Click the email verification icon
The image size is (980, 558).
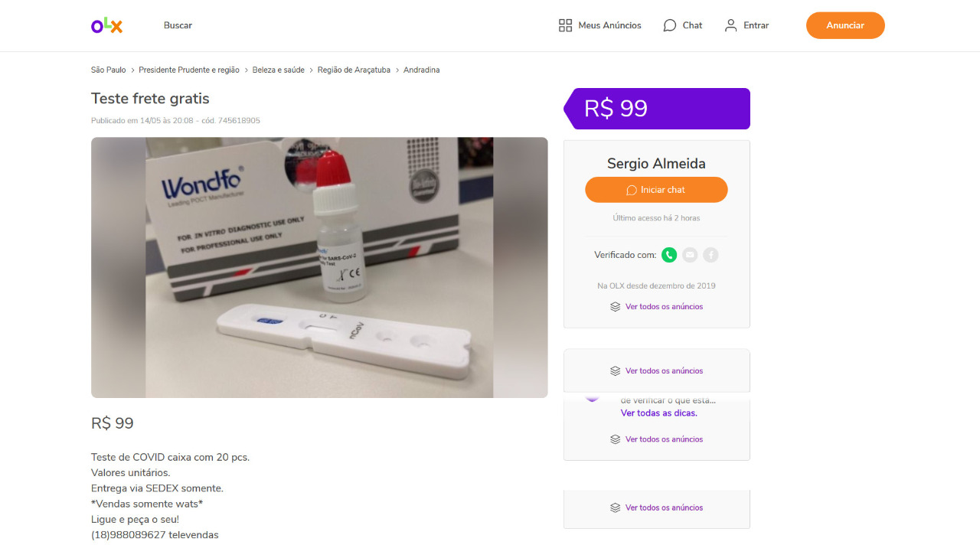[690, 255]
